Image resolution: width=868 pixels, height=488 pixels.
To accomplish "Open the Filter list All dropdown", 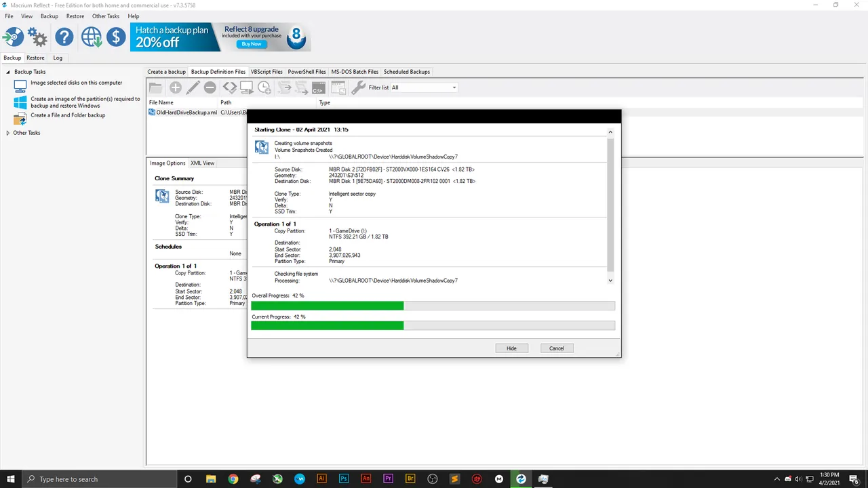I will coord(424,87).
